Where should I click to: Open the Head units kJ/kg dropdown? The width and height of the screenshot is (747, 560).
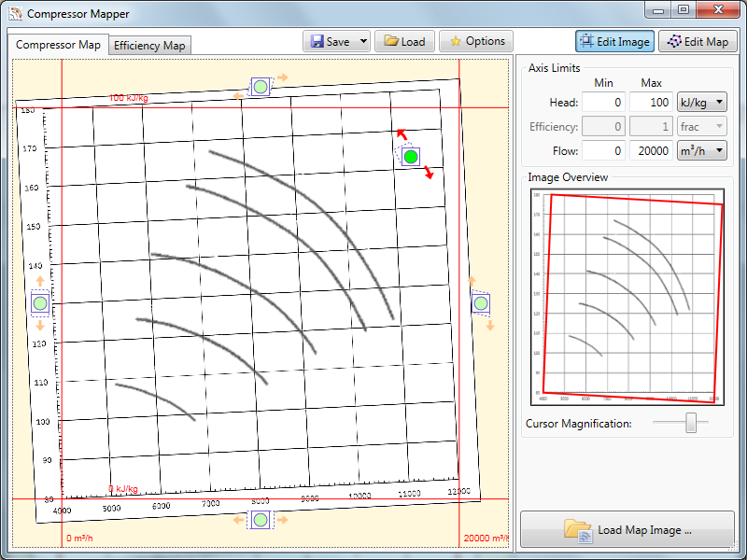tap(702, 103)
